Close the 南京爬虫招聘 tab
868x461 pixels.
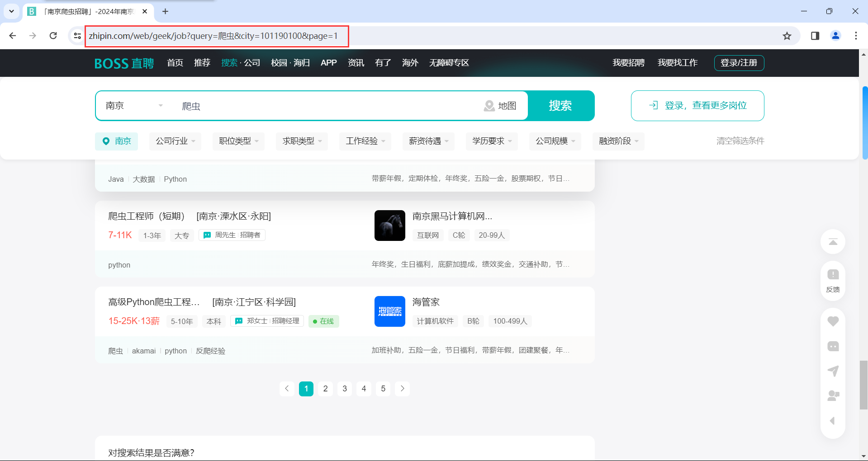click(x=145, y=11)
